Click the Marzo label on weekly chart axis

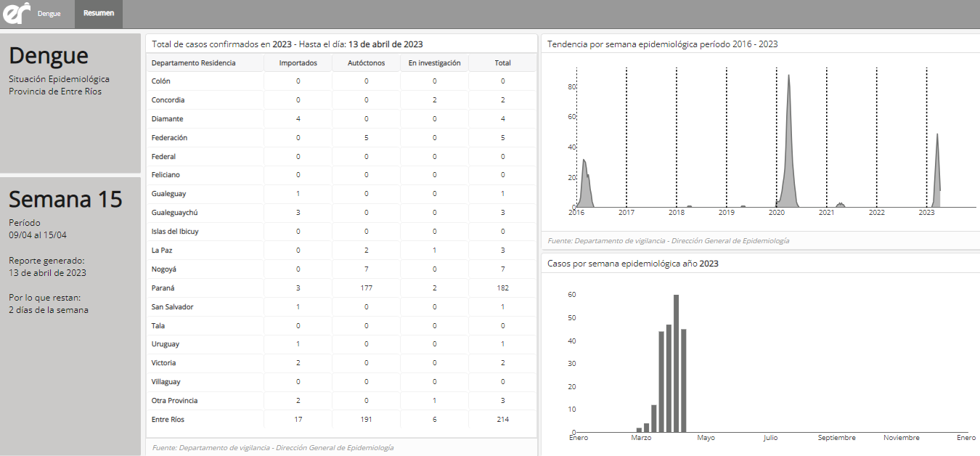[x=641, y=438]
